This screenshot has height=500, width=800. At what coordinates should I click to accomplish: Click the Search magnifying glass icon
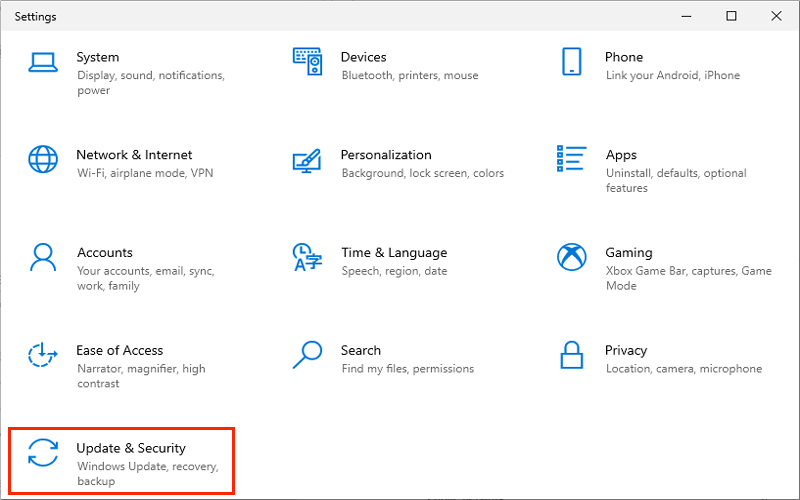click(x=307, y=355)
